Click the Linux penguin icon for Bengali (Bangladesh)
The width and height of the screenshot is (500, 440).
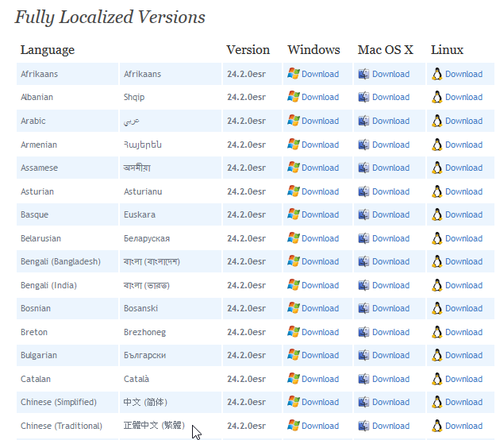(x=437, y=261)
